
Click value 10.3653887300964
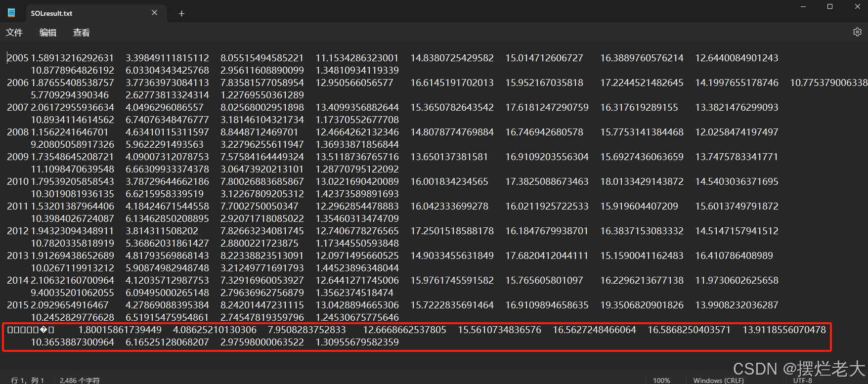pyautogui.click(x=72, y=342)
